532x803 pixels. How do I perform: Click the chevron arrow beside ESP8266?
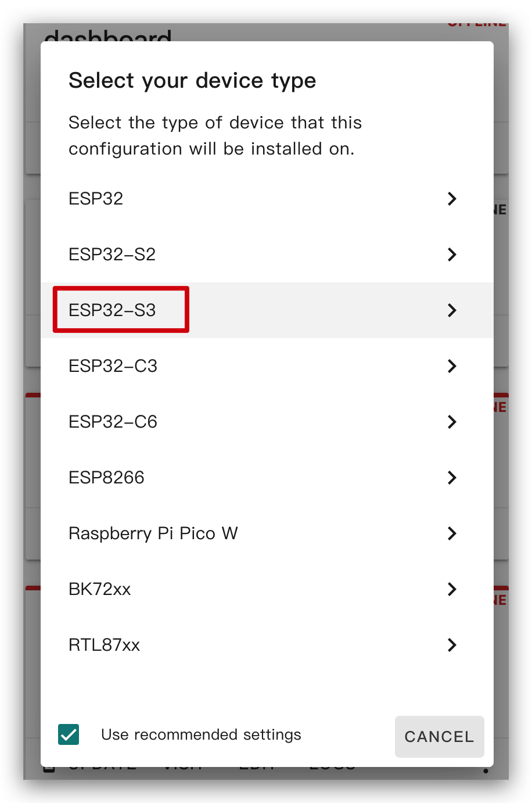[452, 478]
